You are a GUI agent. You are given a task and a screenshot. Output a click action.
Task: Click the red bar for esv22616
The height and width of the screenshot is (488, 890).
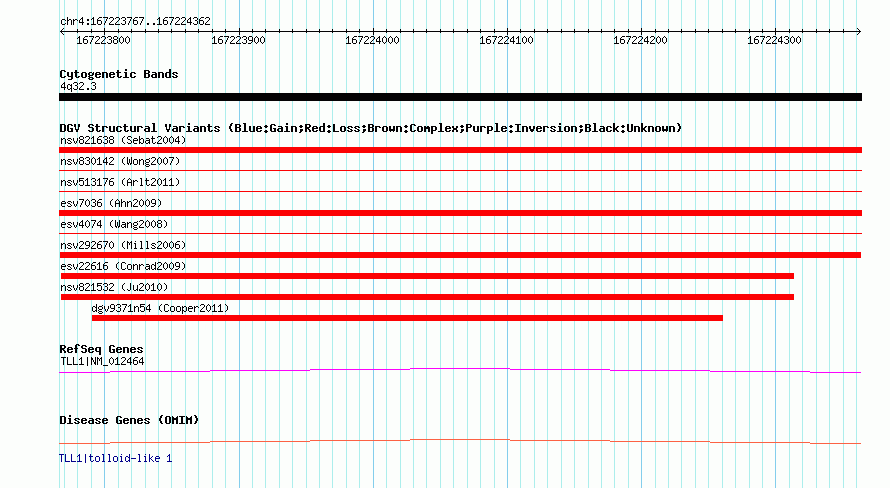(x=427, y=276)
